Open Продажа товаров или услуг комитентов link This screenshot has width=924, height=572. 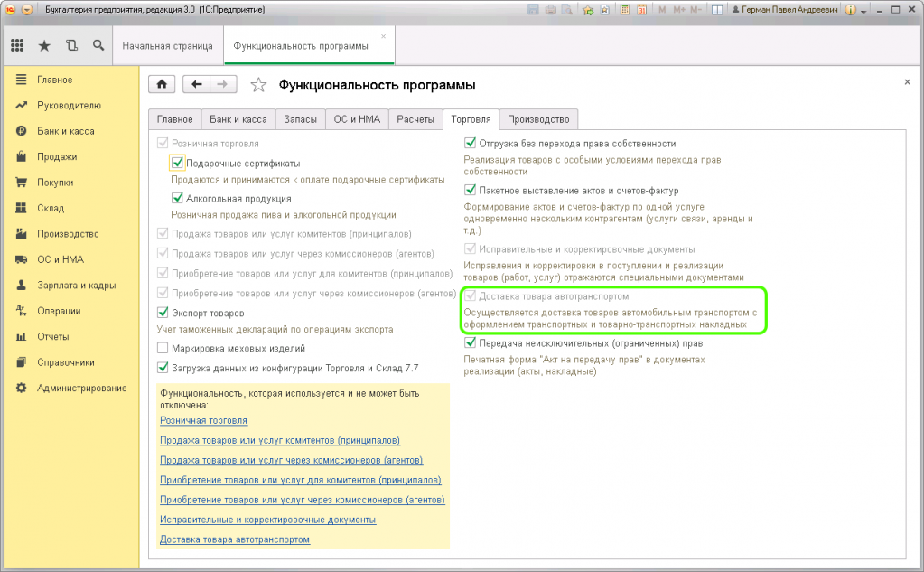point(280,440)
